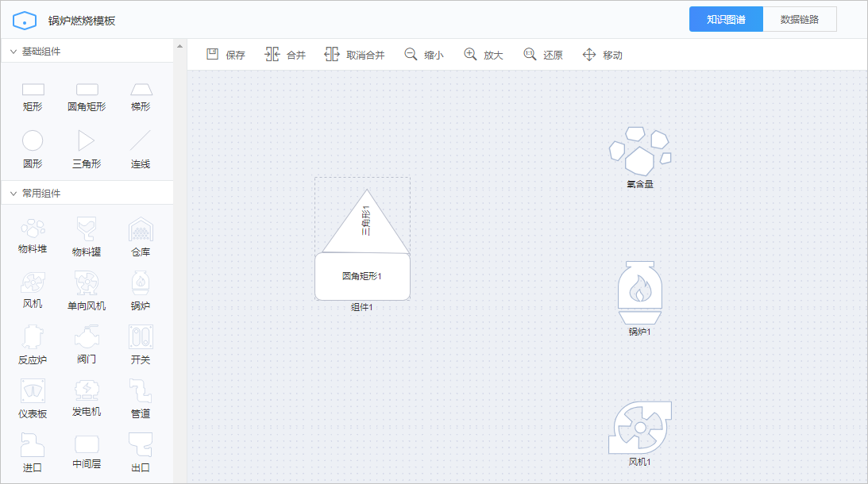Pick the 物料堆 material pile component

click(33, 236)
